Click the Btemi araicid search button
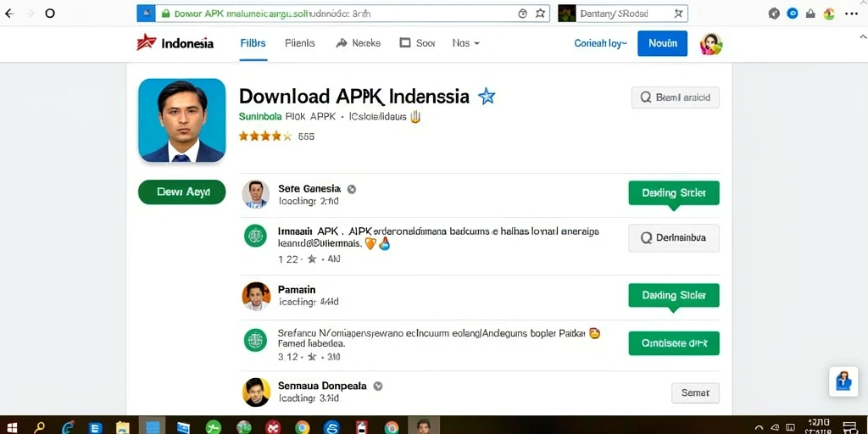This screenshot has width=868, height=434. (x=676, y=97)
